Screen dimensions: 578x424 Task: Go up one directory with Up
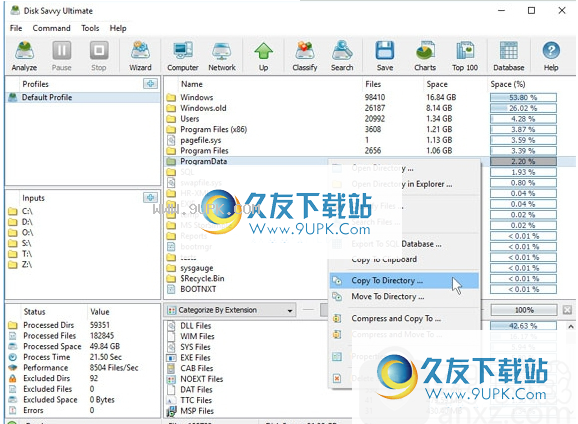click(x=264, y=56)
